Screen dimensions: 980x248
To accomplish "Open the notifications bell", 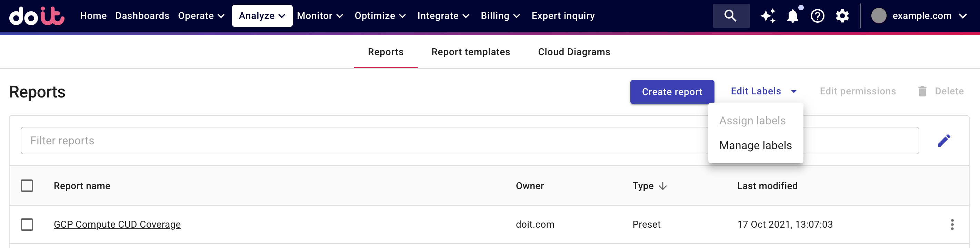I will (x=792, y=16).
